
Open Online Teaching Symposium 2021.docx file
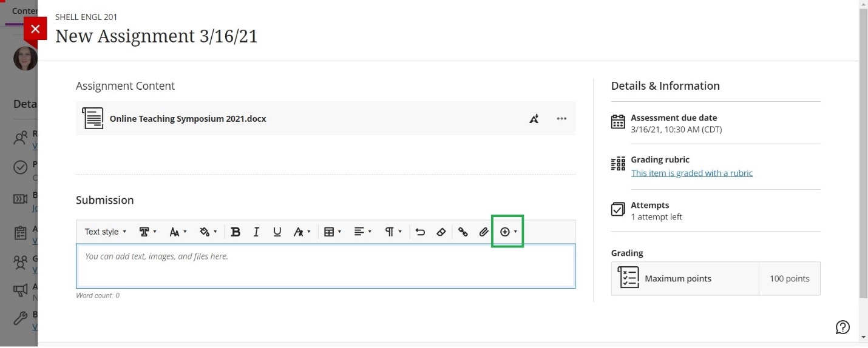pyautogui.click(x=188, y=119)
